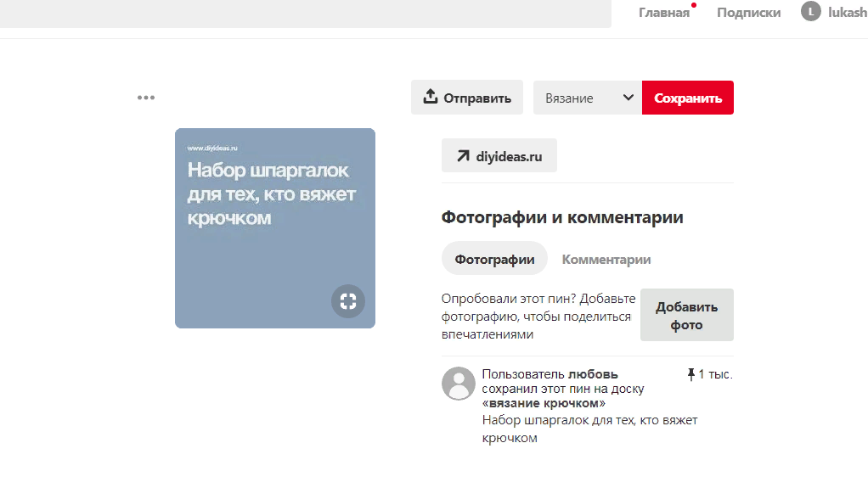The width and height of the screenshot is (868, 499).
Task: Click the gray avatar of user любовь
Action: point(459,384)
